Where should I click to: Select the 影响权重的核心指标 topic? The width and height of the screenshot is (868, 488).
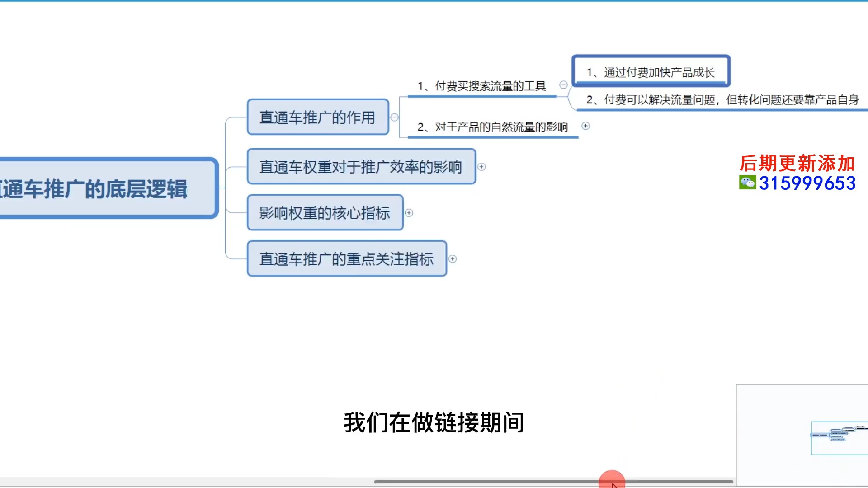[x=325, y=213]
